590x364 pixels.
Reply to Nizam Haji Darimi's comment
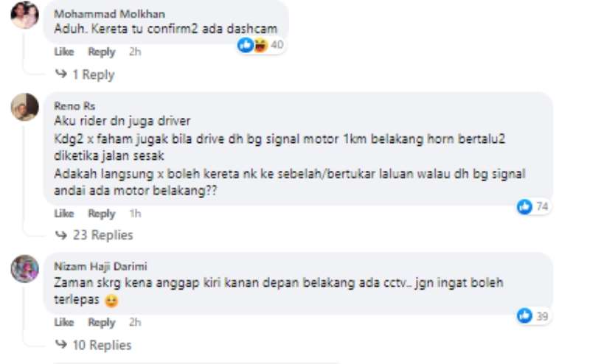(101, 322)
